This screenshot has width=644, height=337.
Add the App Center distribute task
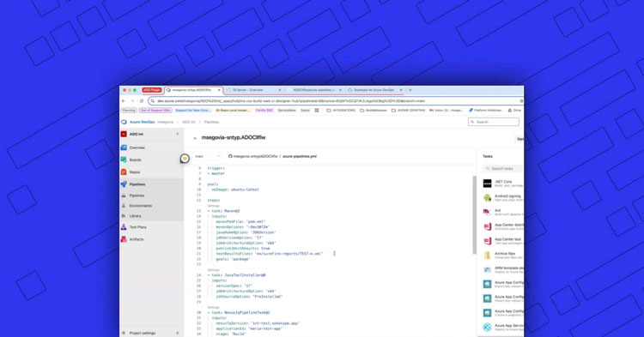click(x=502, y=226)
